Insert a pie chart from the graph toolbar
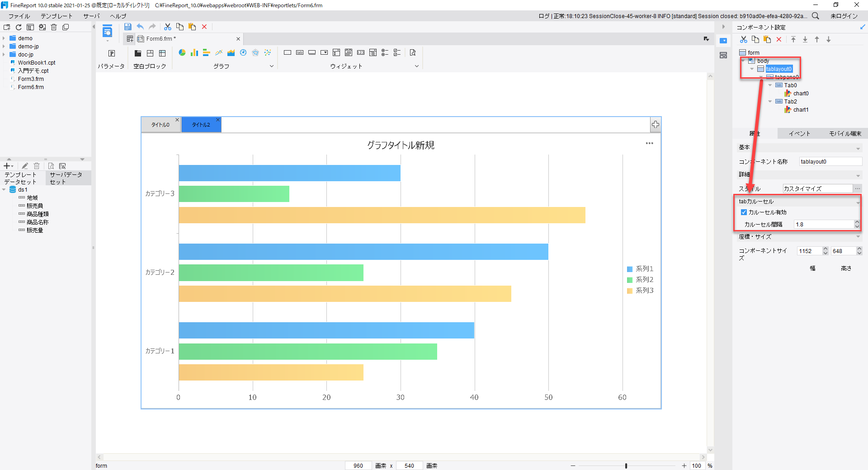Viewport: 868px width, 470px height. [182, 53]
